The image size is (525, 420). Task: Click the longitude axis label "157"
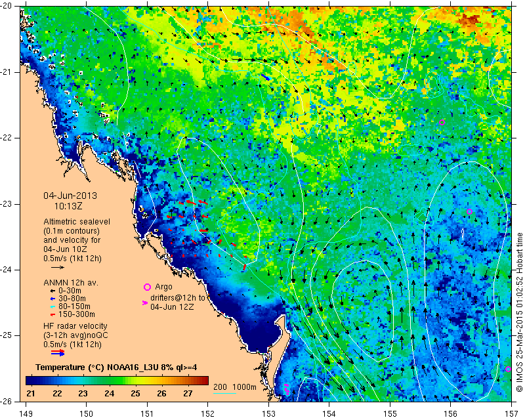click(x=511, y=414)
